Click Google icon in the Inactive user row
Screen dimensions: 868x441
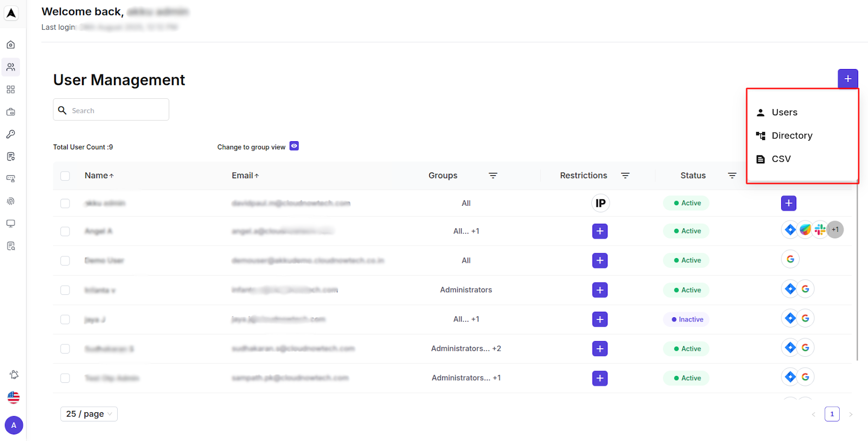tap(806, 318)
